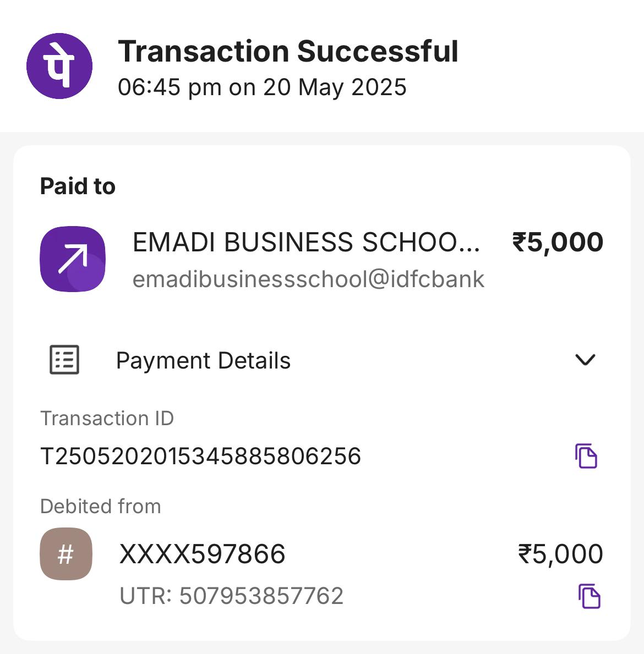Click the purple arrow payee icon
The height and width of the screenshot is (654, 644).
pos(73,259)
